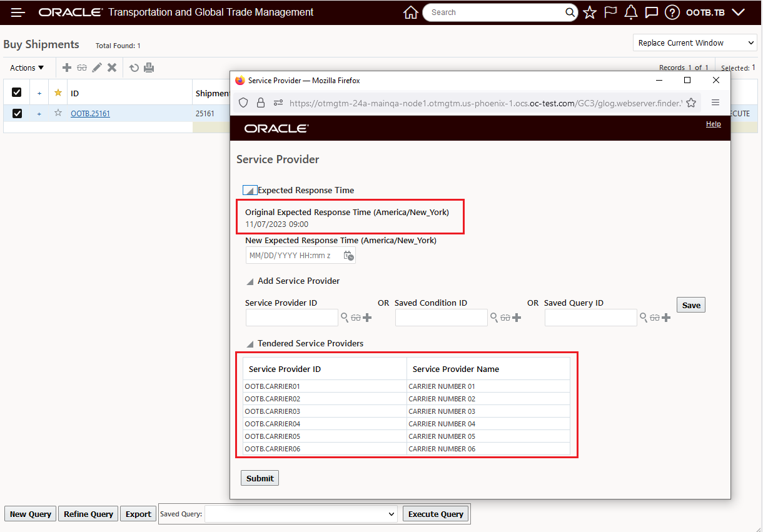This screenshot has height=532, width=763.
Task: View Service Provider ID with glasses icon
Action: click(x=356, y=318)
